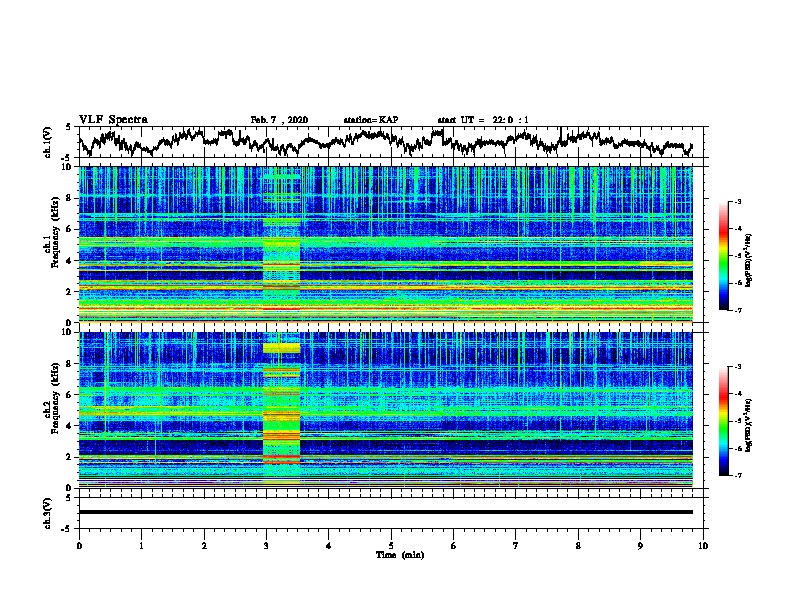Click the "ch.1(V)" vertical axis label
Screen dimensions: 792x612
[x=48, y=142]
